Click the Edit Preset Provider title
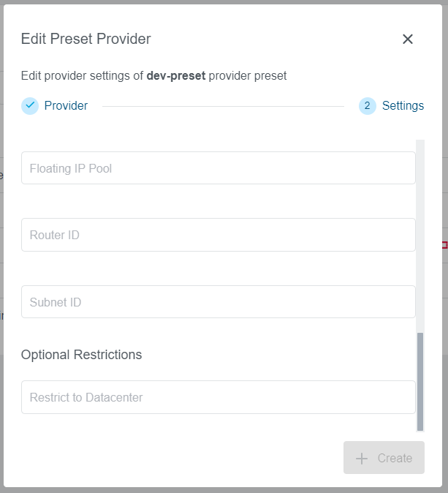Image resolution: width=448 pixels, height=493 pixels. tap(86, 39)
